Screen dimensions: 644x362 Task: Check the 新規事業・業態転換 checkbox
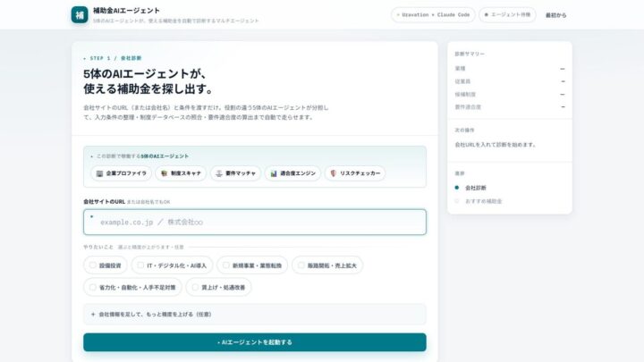[226, 265]
